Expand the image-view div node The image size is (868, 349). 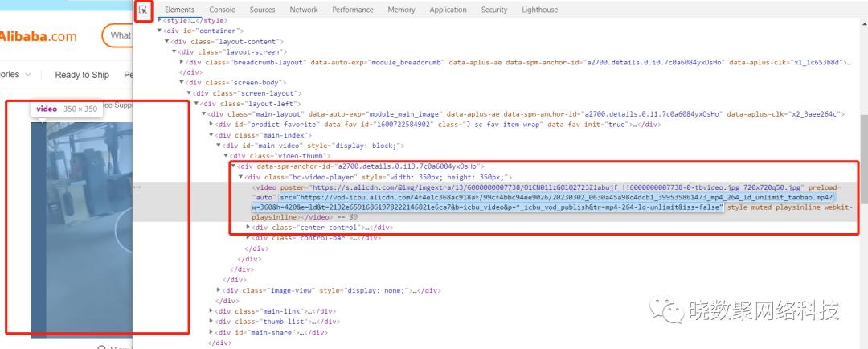point(219,289)
